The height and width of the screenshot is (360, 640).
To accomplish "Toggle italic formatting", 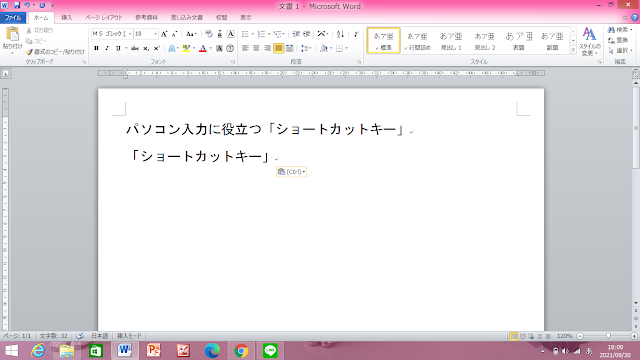I will (x=107, y=48).
